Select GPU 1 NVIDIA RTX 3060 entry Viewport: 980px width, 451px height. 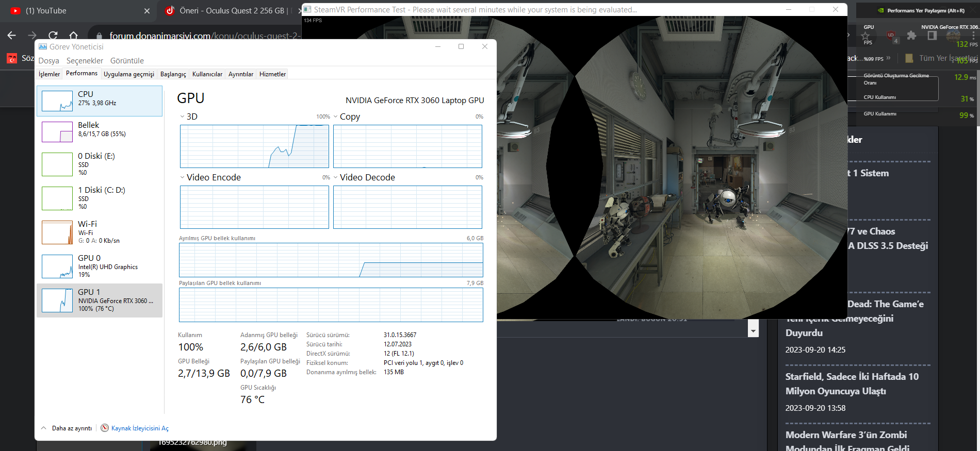coord(100,300)
